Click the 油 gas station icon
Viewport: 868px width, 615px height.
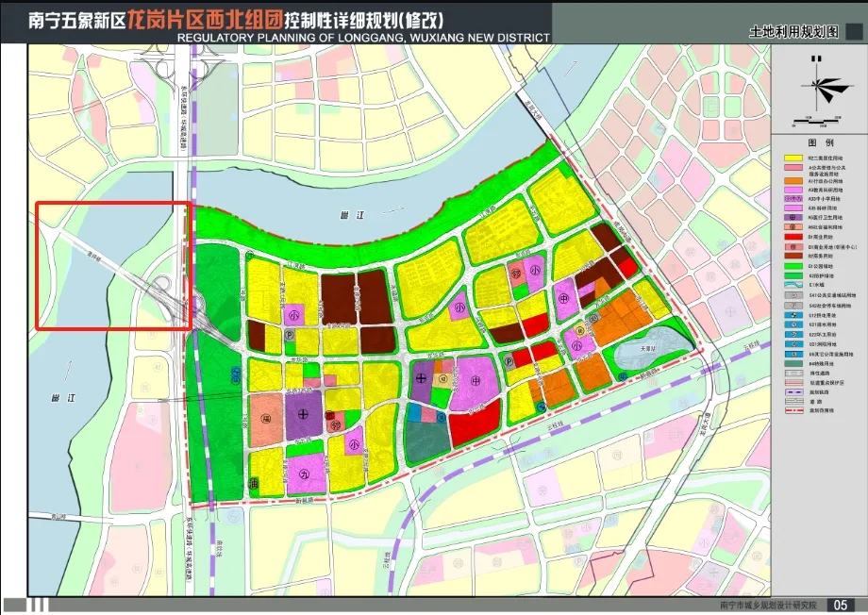(254, 483)
